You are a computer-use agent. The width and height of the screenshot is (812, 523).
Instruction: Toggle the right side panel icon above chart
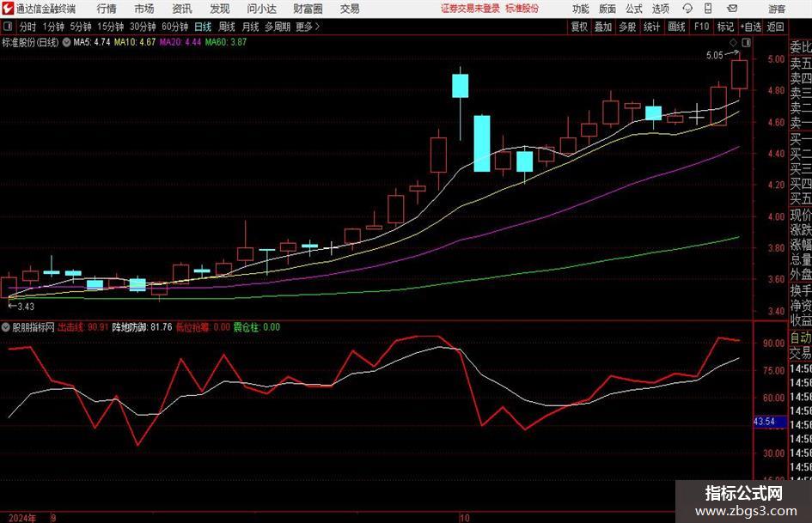pos(746,42)
